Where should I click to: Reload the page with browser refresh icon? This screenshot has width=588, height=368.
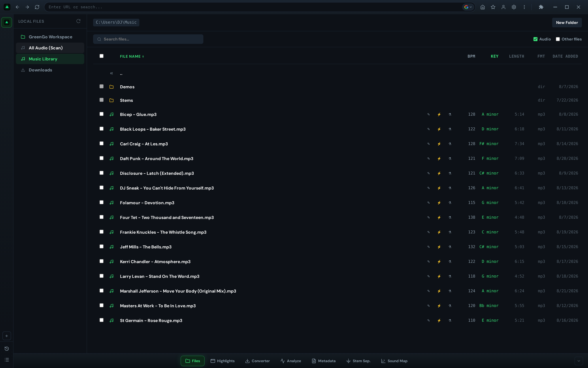(37, 7)
